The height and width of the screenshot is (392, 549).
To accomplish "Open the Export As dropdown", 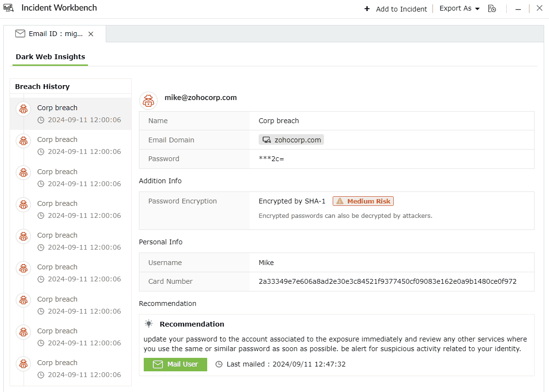I will pos(458,8).
